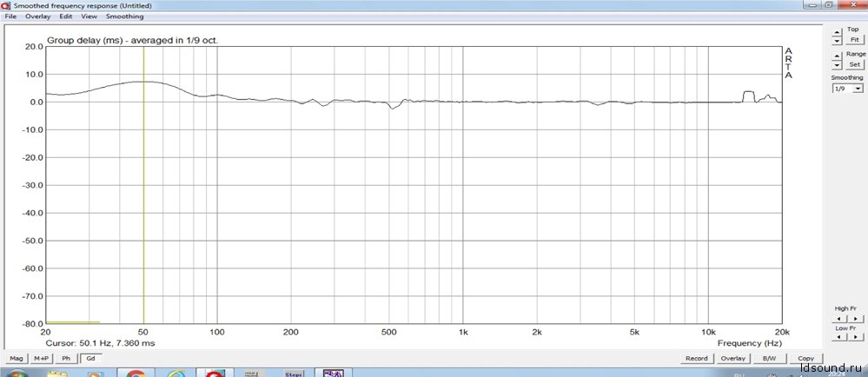
Task: Move Low Fr limit right
Action: point(855,337)
